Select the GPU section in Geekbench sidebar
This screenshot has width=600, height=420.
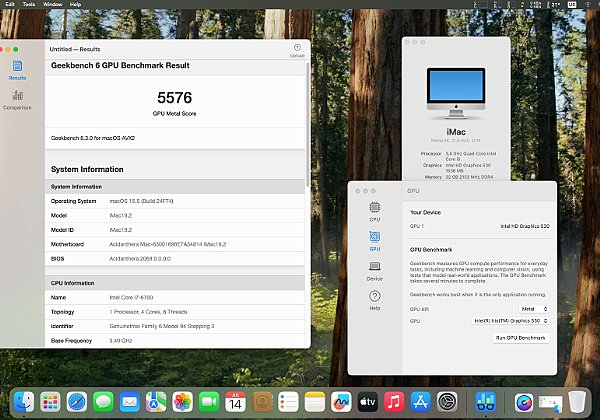[x=374, y=241]
